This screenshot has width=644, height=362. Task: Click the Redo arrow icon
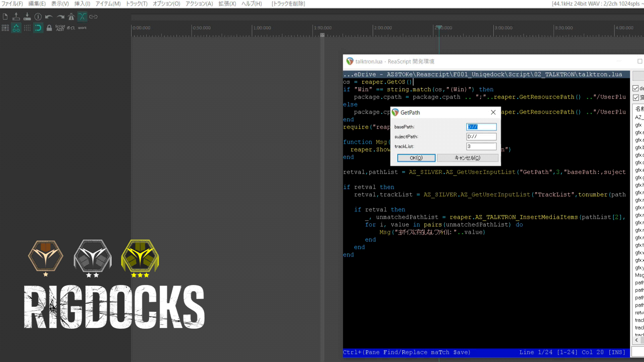click(60, 17)
